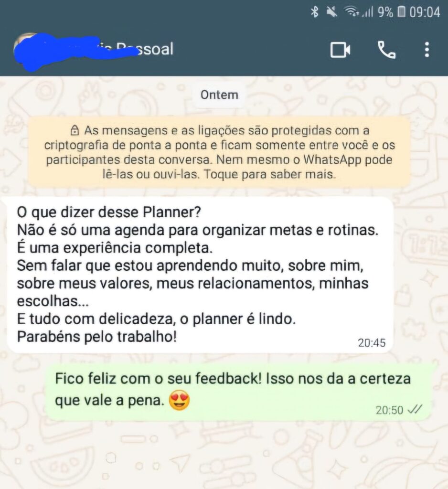Tap the battery icon in the status bar

point(402,12)
